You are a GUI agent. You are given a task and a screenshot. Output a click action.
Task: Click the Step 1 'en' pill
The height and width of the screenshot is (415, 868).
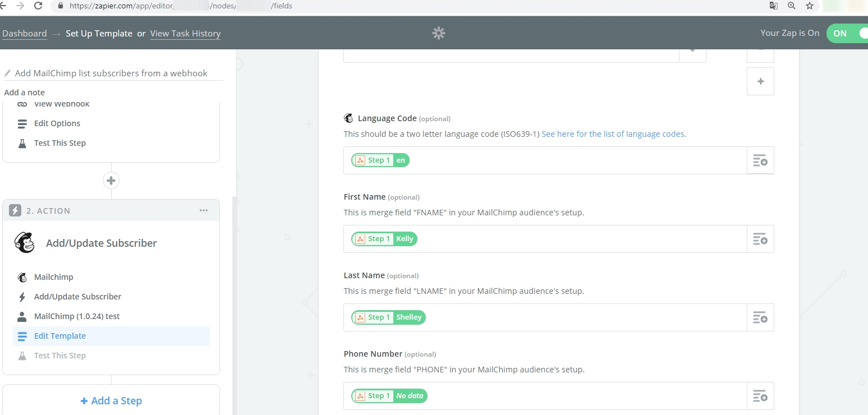[380, 160]
